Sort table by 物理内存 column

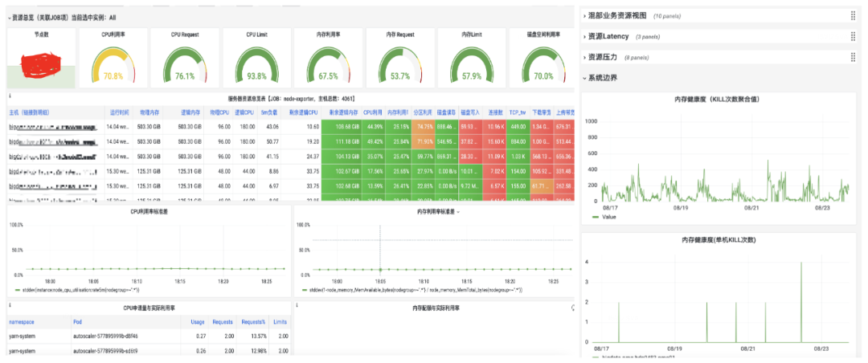(x=149, y=112)
